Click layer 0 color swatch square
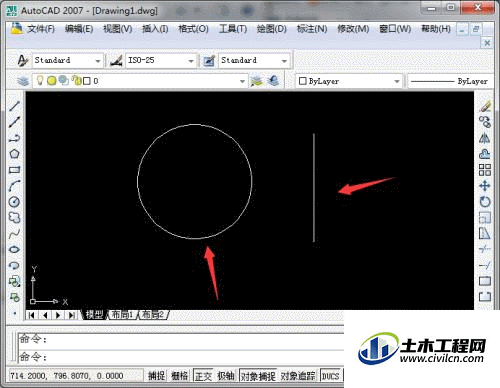The width and height of the screenshot is (500, 388). tap(87, 81)
